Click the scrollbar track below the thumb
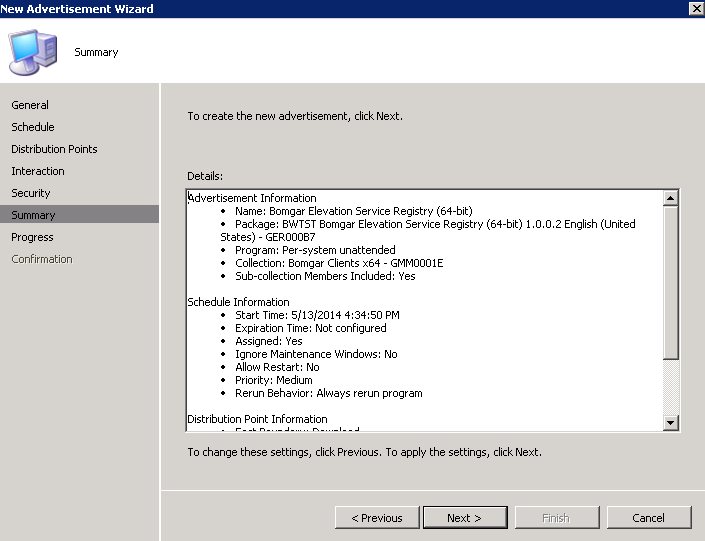705x541 pixels. (670, 387)
